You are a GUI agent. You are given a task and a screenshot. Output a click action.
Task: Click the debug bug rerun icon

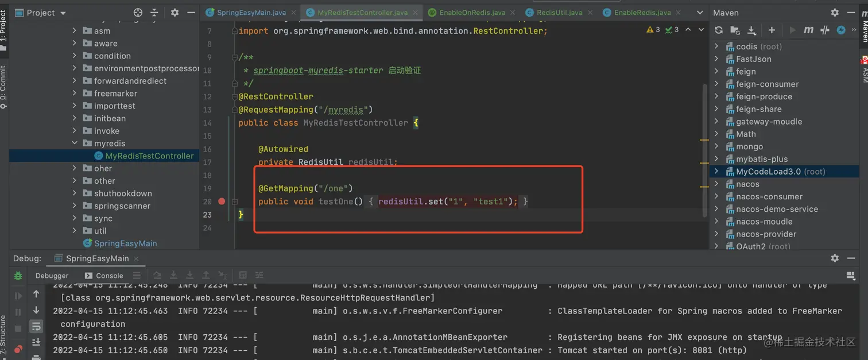[x=18, y=276]
